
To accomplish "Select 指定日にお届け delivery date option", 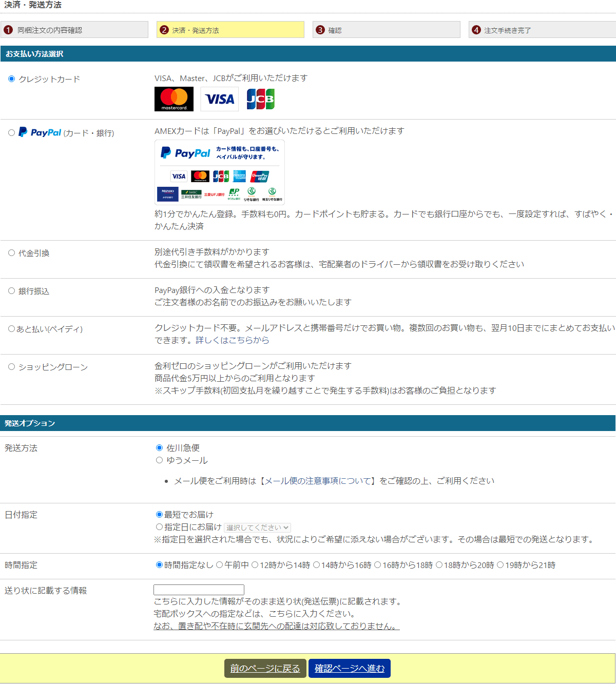I will [159, 527].
